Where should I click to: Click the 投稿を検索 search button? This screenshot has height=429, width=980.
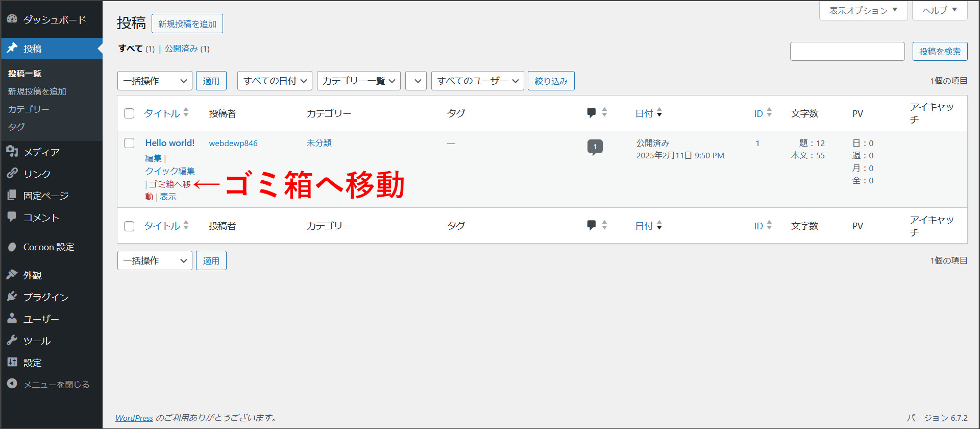(940, 51)
